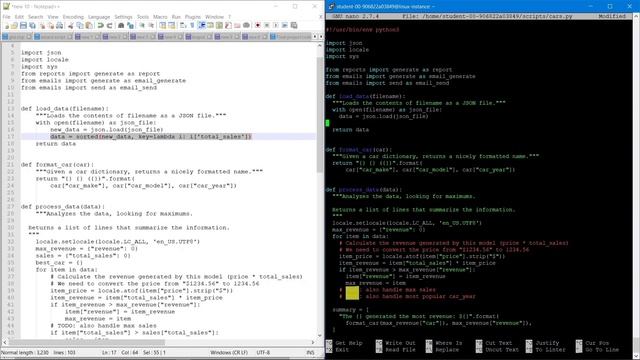Open user defined language icon

210,25
